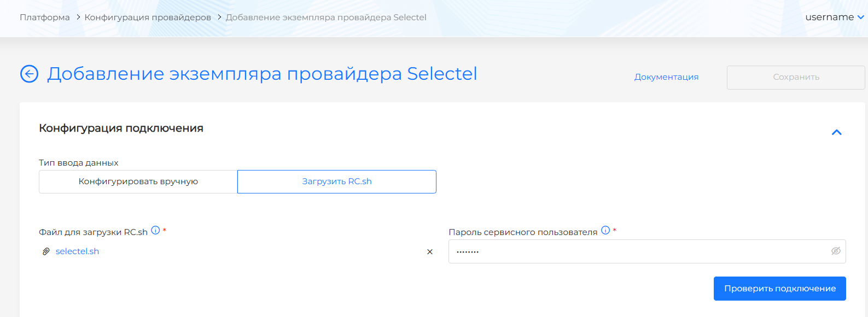Click the current Selectel breadcrumb item
Screen dimensions: 868x317
pyautogui.click(x=326, y=17)
